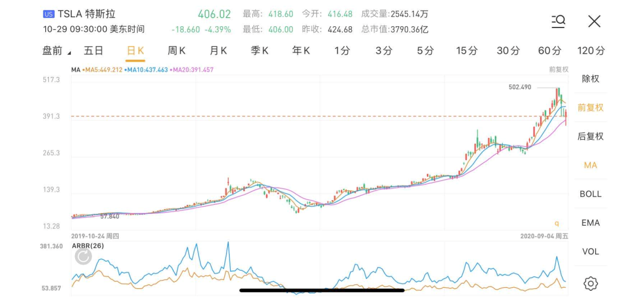Select the 日K daily candlestick tab
Image resolution: width=644 pixels, height=298 pixels.
[x=135, y=51]
